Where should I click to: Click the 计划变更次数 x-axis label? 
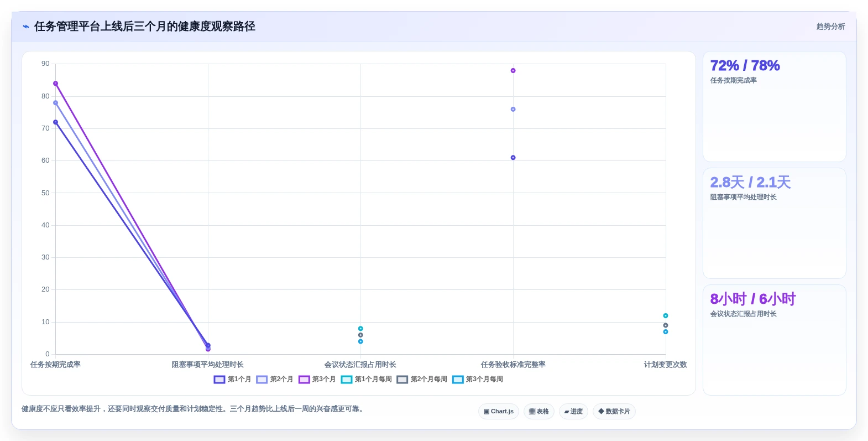pyautogui.click(x=666, y=365)
